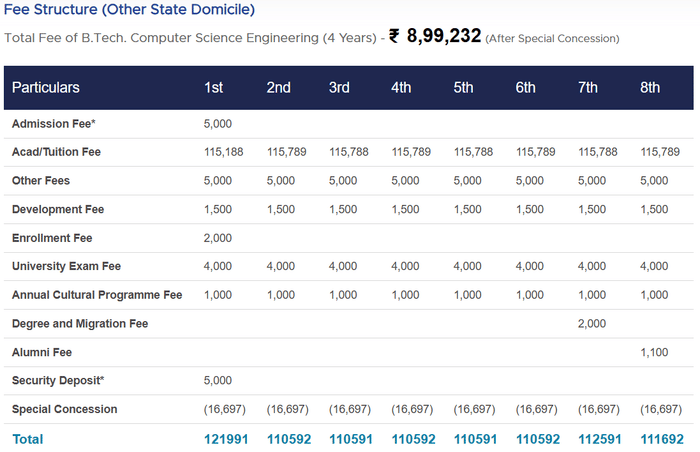Select the 1st semester tuition value 115,188
Image resolution: width=700 pixels, height=452 pixels.
point(224,152)
